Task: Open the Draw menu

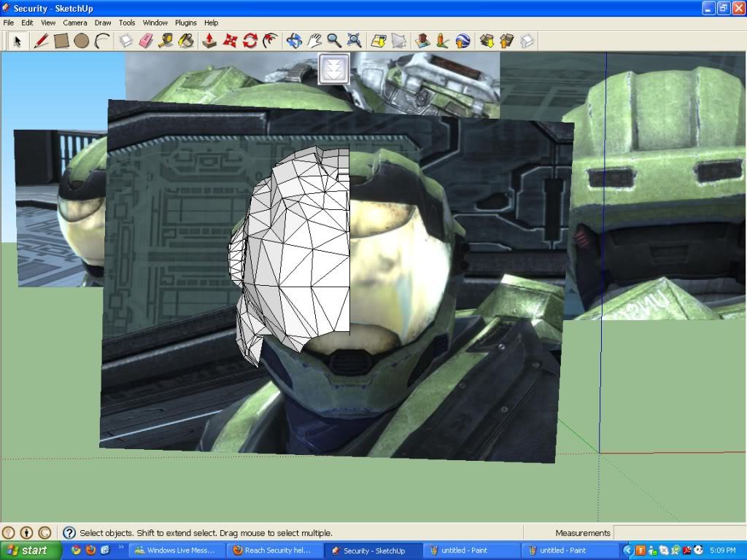Action: pyautogui.click(x=103, y=23)
